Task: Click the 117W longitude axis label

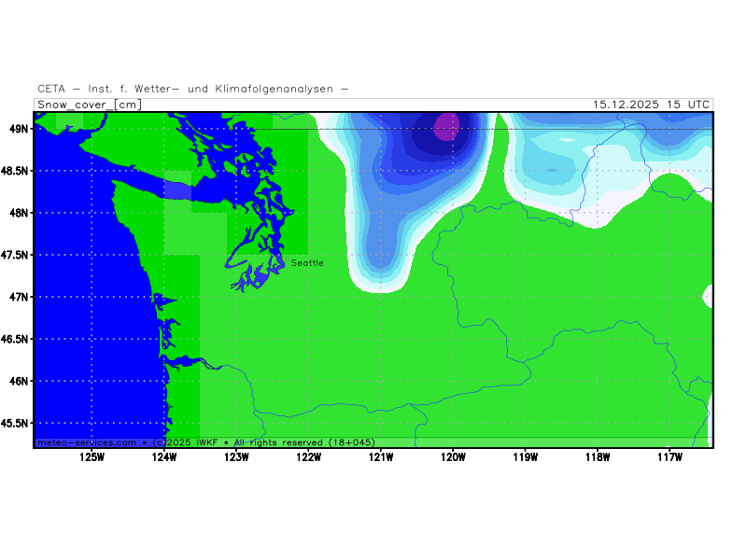Action: [x=669, y=456]
